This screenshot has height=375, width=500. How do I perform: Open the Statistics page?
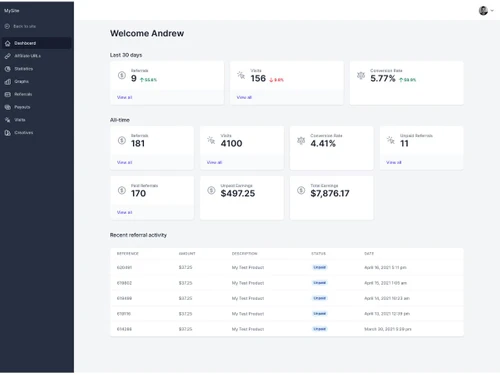click(37, 69)
